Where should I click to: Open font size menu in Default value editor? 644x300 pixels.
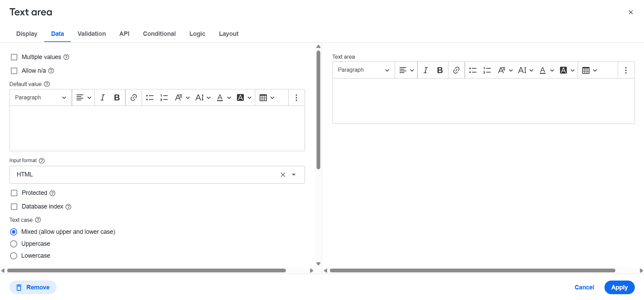click(x=203, y=98)
